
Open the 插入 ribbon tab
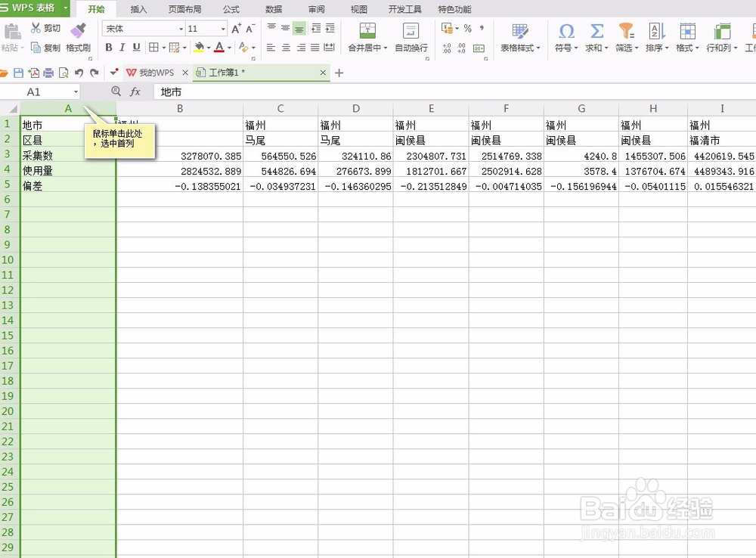pos(139,9)
